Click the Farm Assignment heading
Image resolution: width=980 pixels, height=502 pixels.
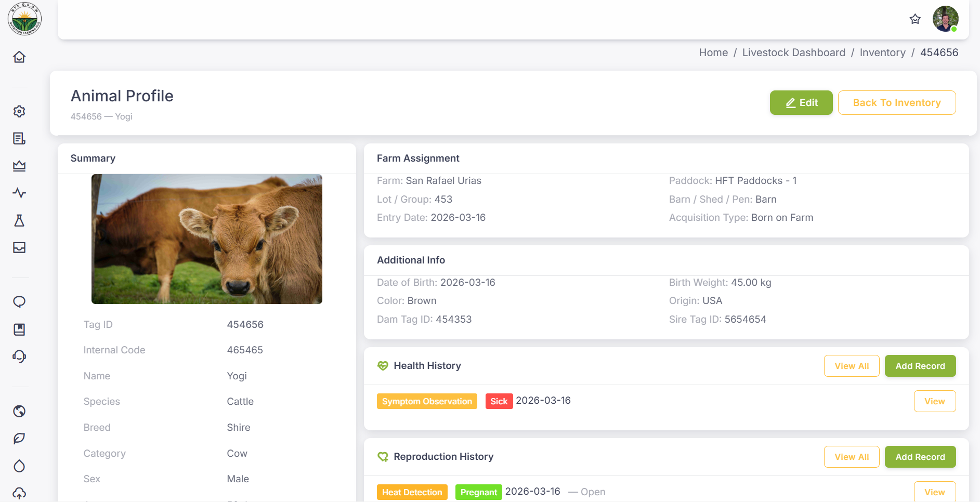point(418,158)
